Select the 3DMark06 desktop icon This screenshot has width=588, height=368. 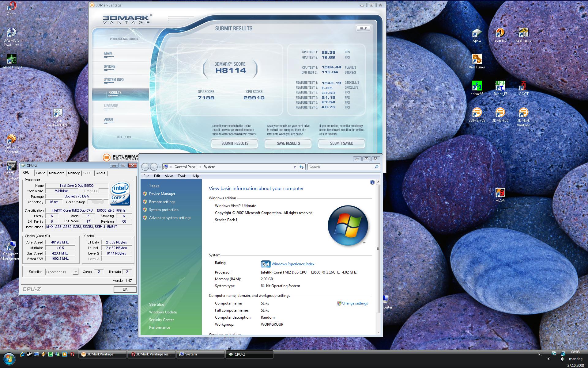pyautogui.click(x=500, y=115)
